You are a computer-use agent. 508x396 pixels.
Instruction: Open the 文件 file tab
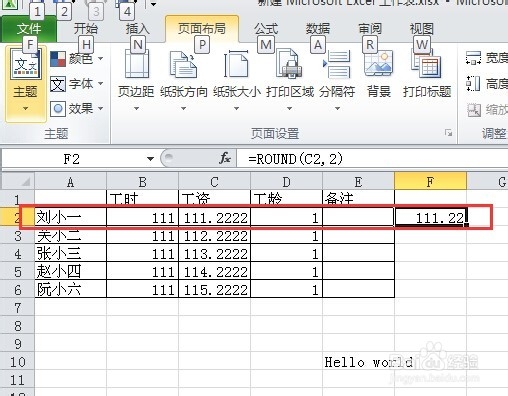(x=29, y=29)
